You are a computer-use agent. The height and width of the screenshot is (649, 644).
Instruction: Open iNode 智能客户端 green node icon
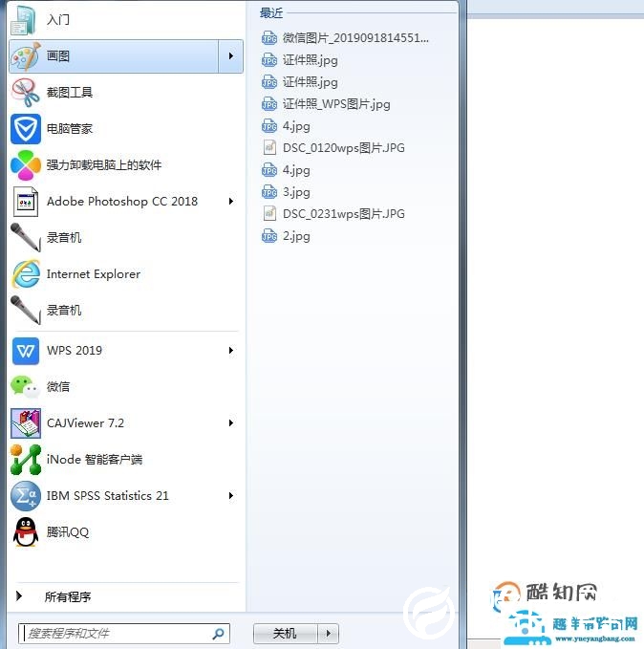[26, 460]
